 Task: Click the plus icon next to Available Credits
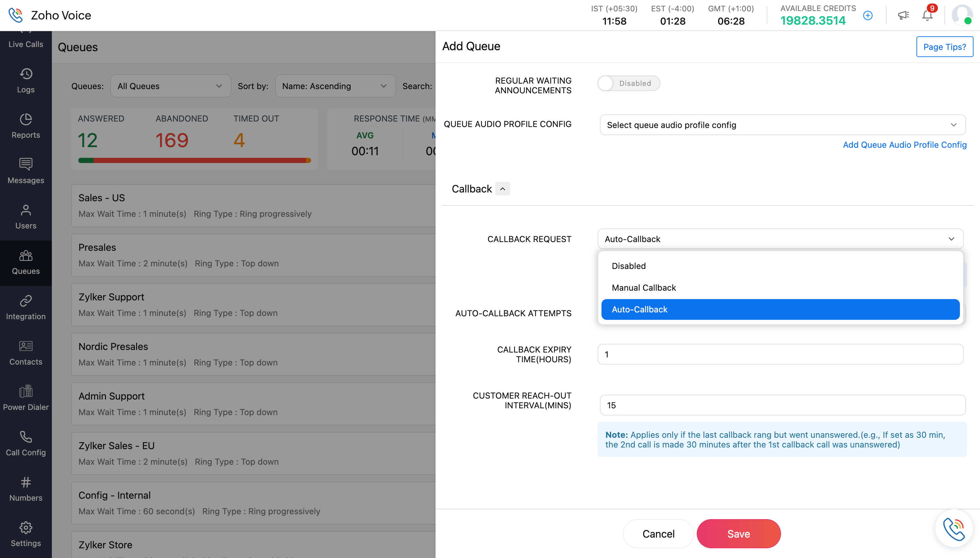pos(868,15)
